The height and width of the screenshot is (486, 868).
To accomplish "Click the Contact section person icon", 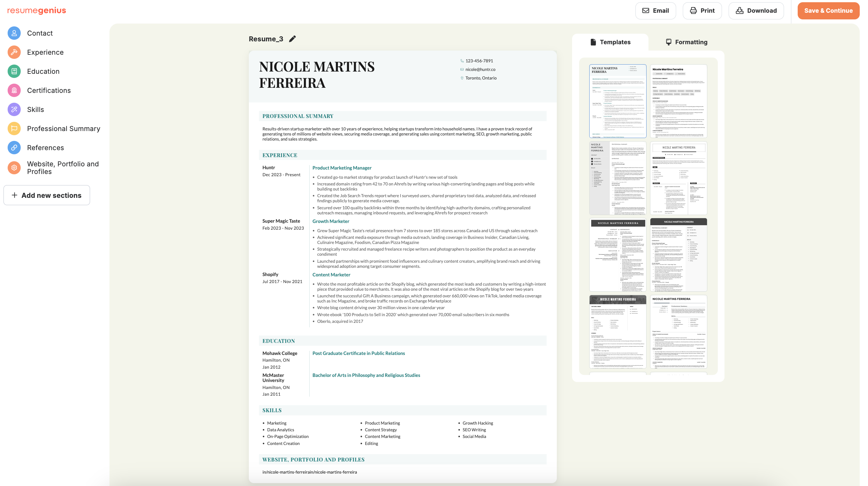I will pos(14,33).
